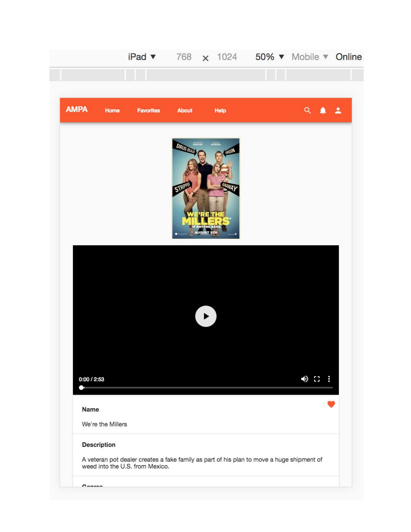Open the Online throttling dropdown
The image size is (411, 532).
(349, 57)
